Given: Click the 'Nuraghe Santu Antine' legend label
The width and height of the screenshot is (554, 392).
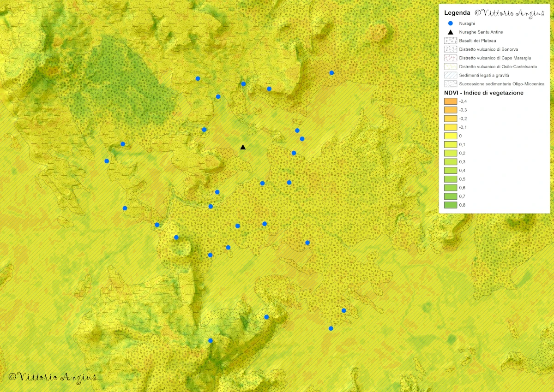Looking at the screenshot, I should pos(481,32).
